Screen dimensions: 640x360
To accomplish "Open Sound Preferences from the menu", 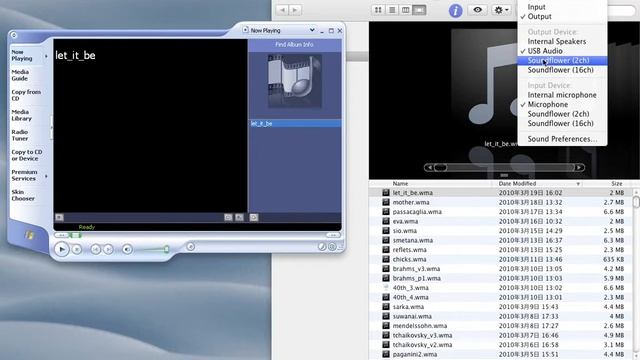I will [562, 139].
